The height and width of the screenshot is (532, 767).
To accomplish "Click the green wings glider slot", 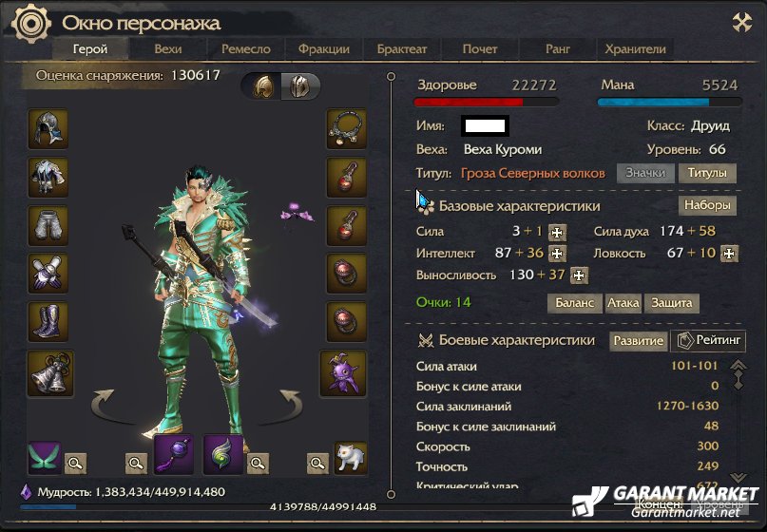I will pyautogui.click(x=45, y=458).
